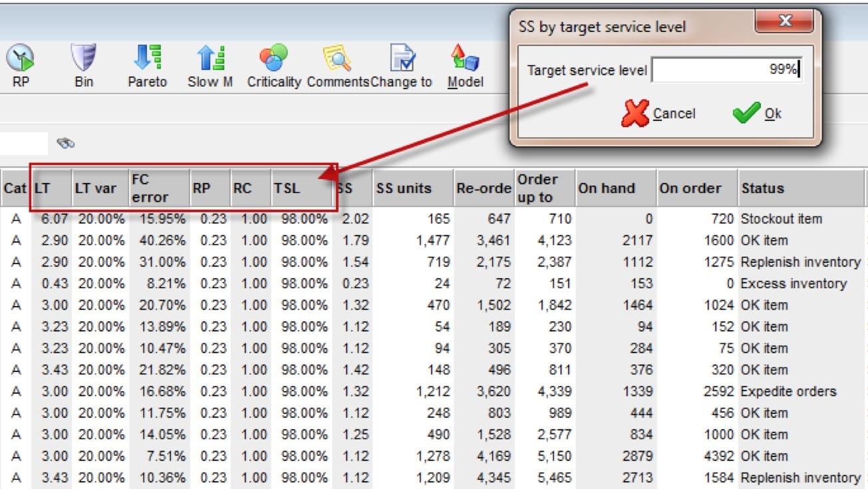Click the LT value 6.07
Screen dimensions: 868x489
[x=55, y=219]
